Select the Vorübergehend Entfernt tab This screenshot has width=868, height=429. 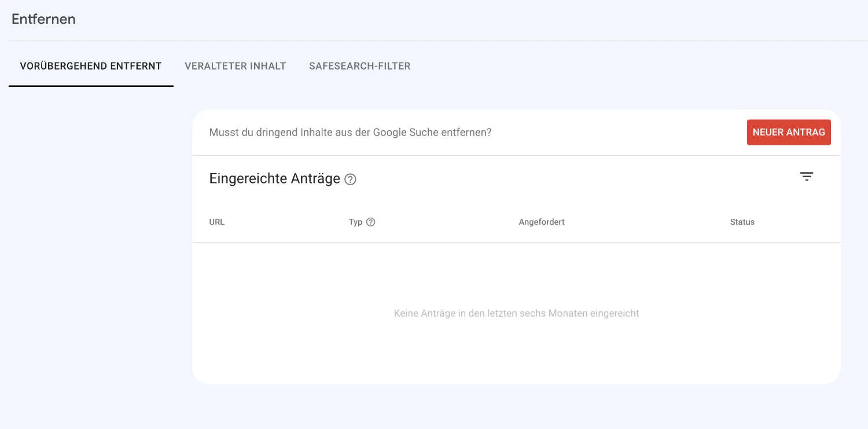[91, 66]
